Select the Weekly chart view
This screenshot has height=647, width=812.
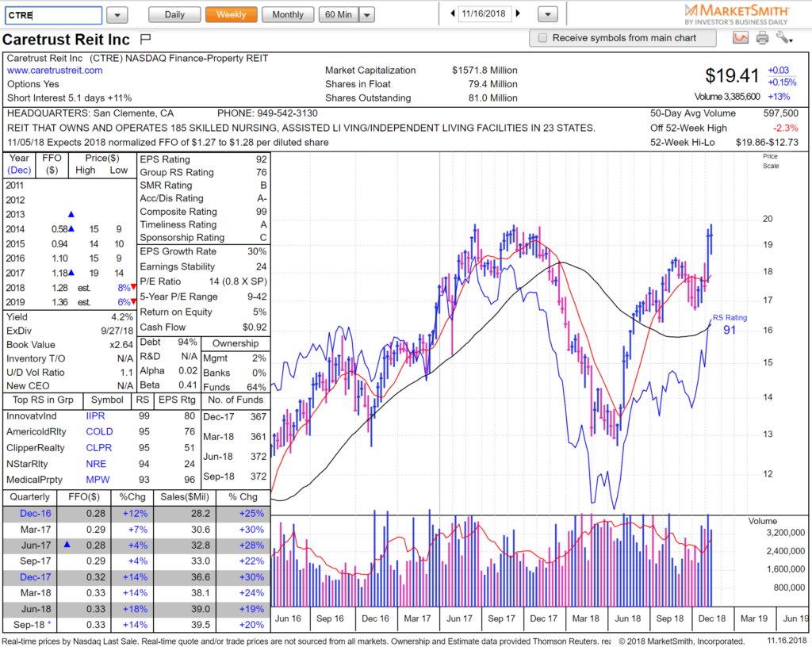pos(231,14)
